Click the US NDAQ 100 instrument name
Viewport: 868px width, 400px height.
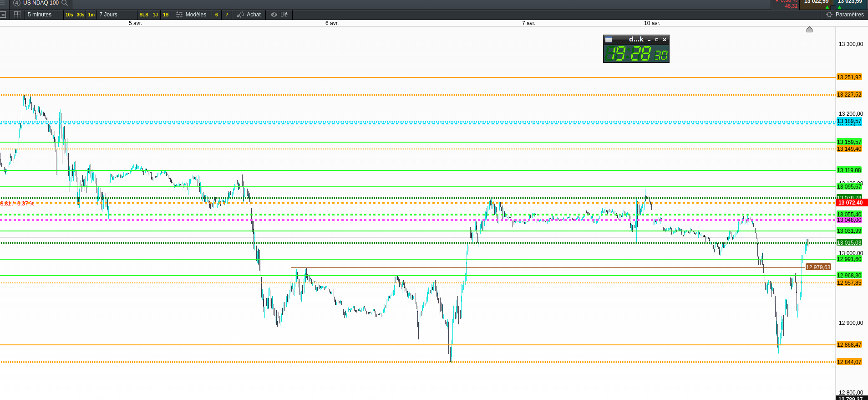click(41, 3)
